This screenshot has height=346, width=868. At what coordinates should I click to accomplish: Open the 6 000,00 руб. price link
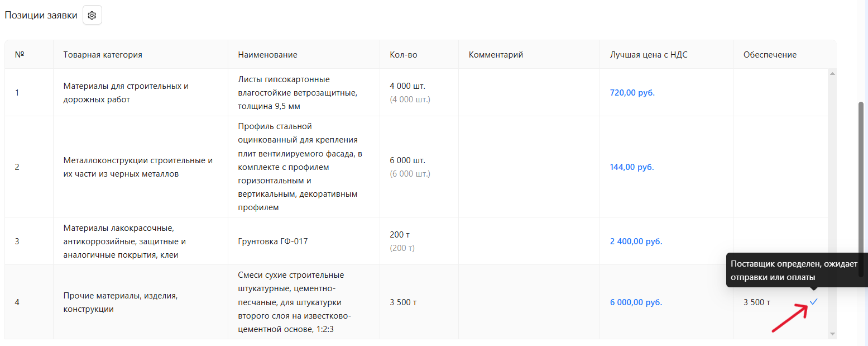pyautogui.click(x=636, y=302)
